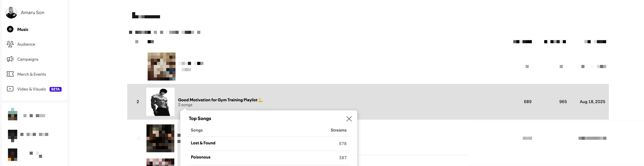The width and height of the screenshot is (644, 166).
Task: Expand the "2 songs" label
Action: [185, 105]
